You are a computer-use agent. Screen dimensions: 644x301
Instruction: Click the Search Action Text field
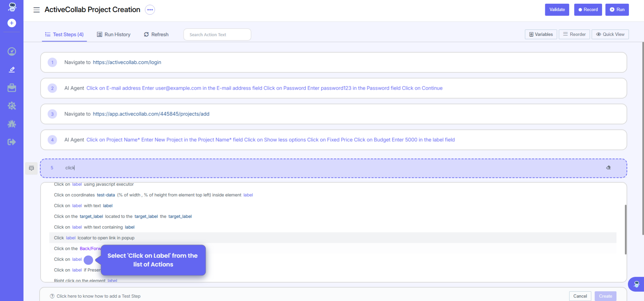tap(217, 35)
